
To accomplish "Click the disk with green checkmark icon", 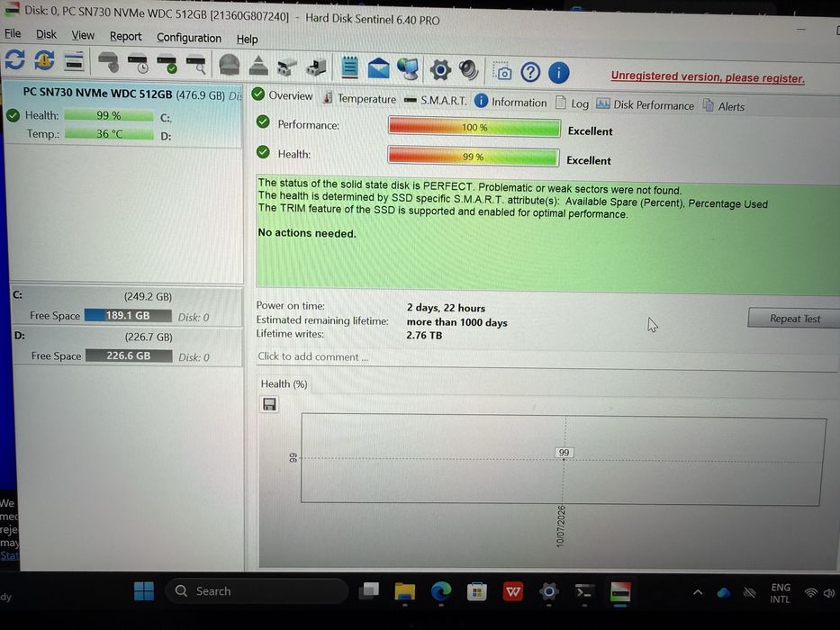I will point(167,64).
